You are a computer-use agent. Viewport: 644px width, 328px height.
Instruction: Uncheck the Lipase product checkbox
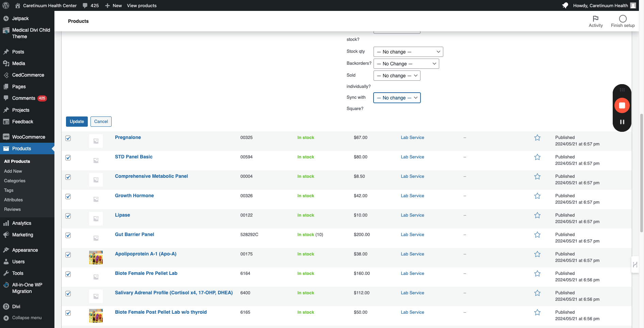(68, 216)
